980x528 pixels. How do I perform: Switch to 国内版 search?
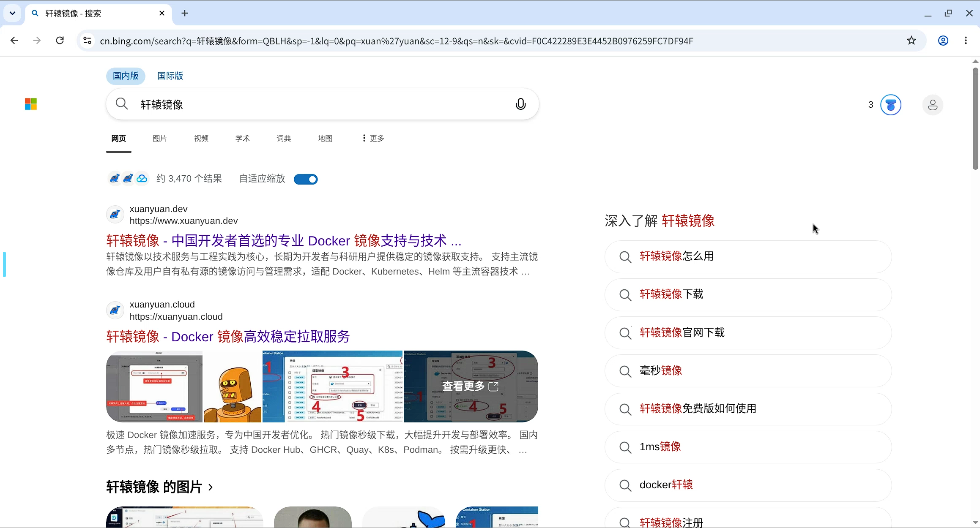(126, 76)
